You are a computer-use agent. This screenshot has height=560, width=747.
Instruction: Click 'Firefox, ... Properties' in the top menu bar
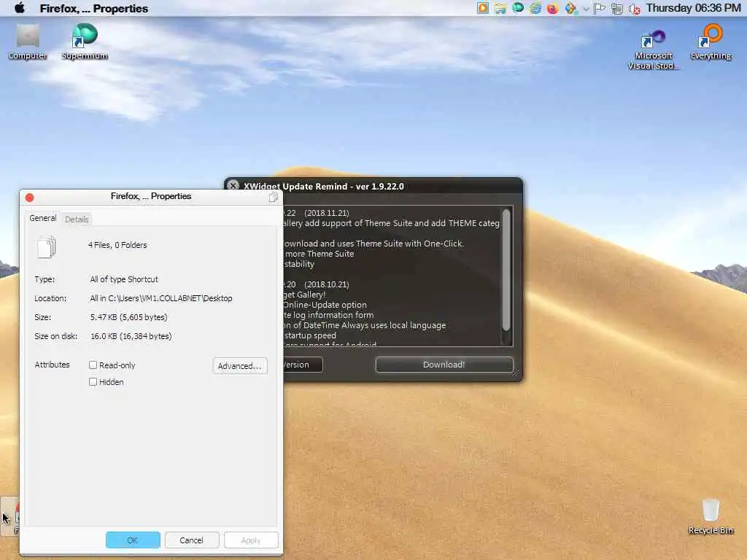(x=94, y=9)
